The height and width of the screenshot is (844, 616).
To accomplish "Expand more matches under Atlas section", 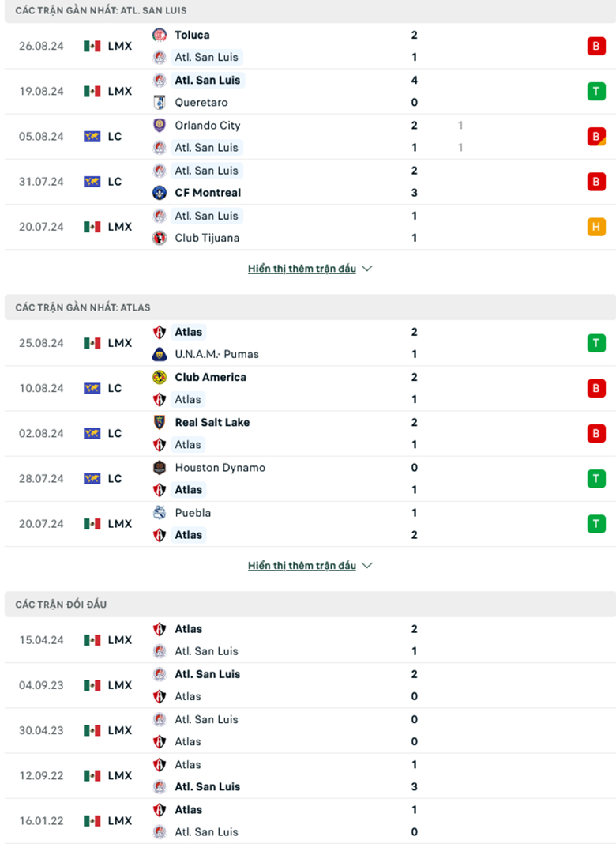I will click(302, 566).
